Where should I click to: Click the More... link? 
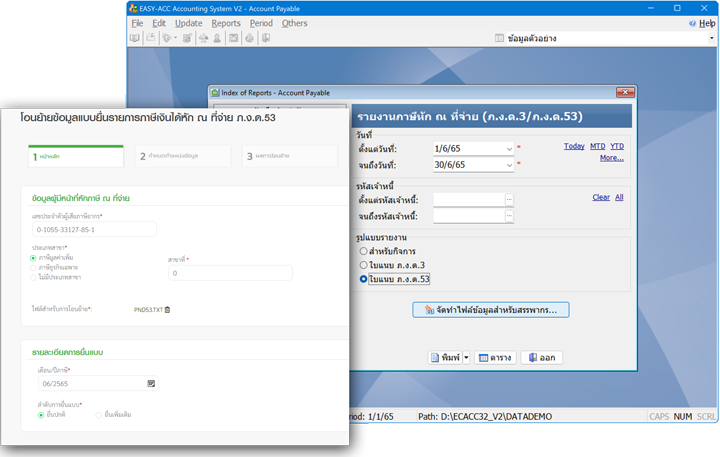click(x=612, y=158)
